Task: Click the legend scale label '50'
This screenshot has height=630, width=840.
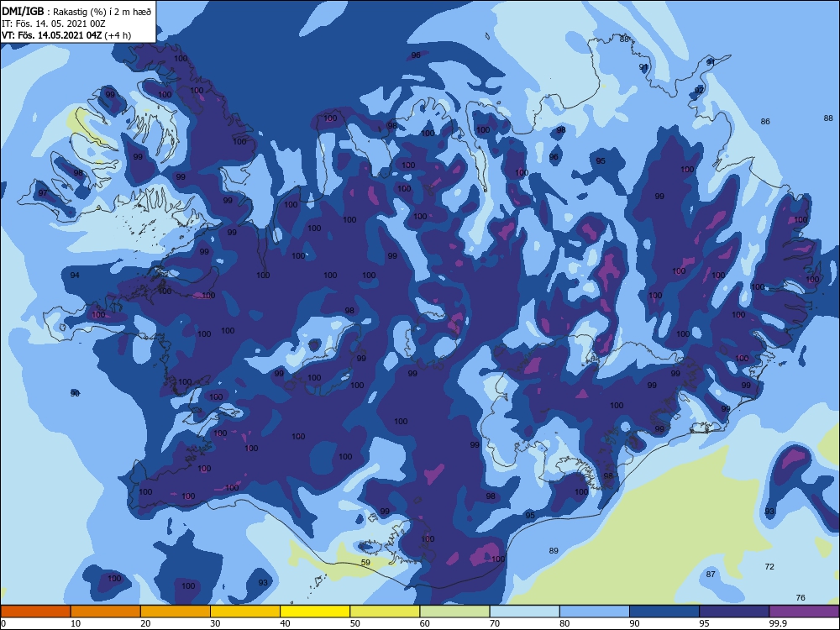Action: pos(355,623)
